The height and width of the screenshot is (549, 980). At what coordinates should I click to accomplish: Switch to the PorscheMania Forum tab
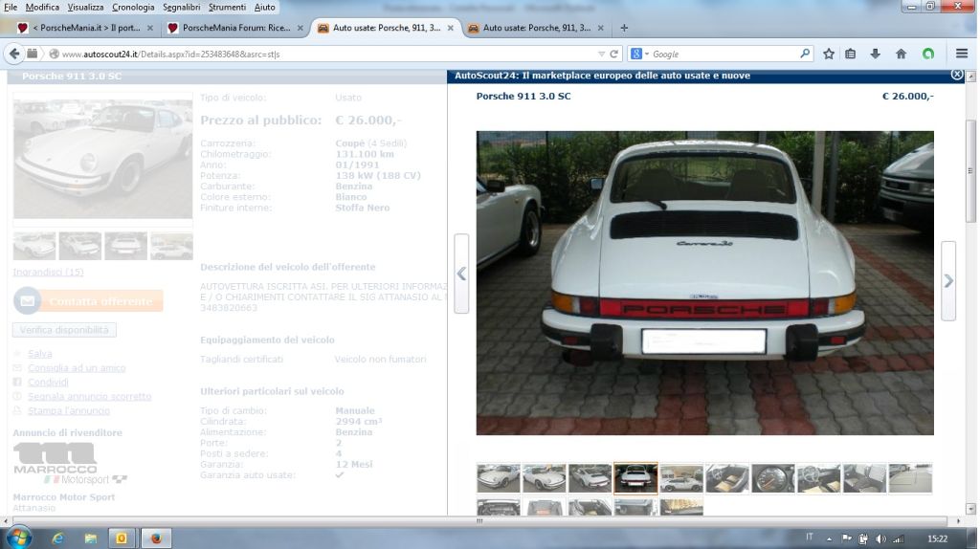pyautogui.click(x=235, y=28)
